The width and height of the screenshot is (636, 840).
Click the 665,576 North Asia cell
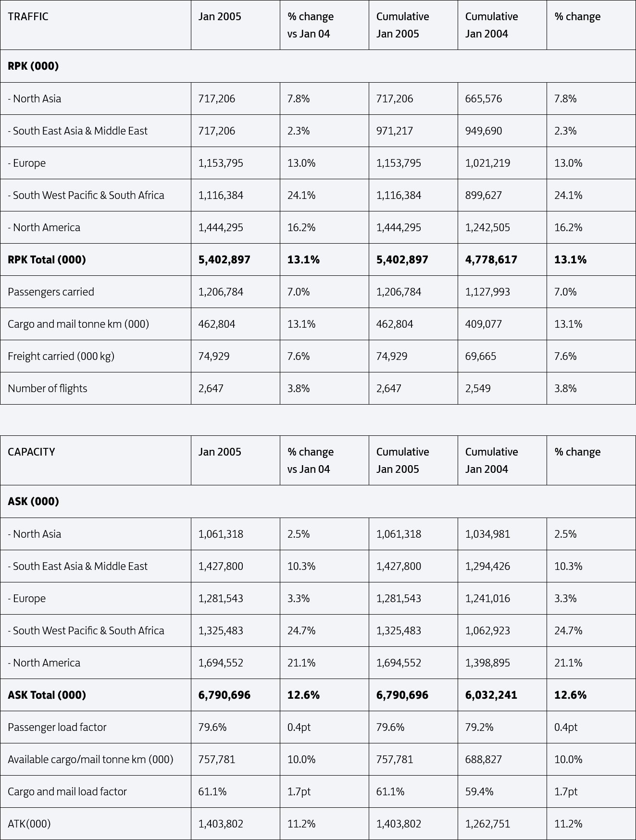pos(484,99)
